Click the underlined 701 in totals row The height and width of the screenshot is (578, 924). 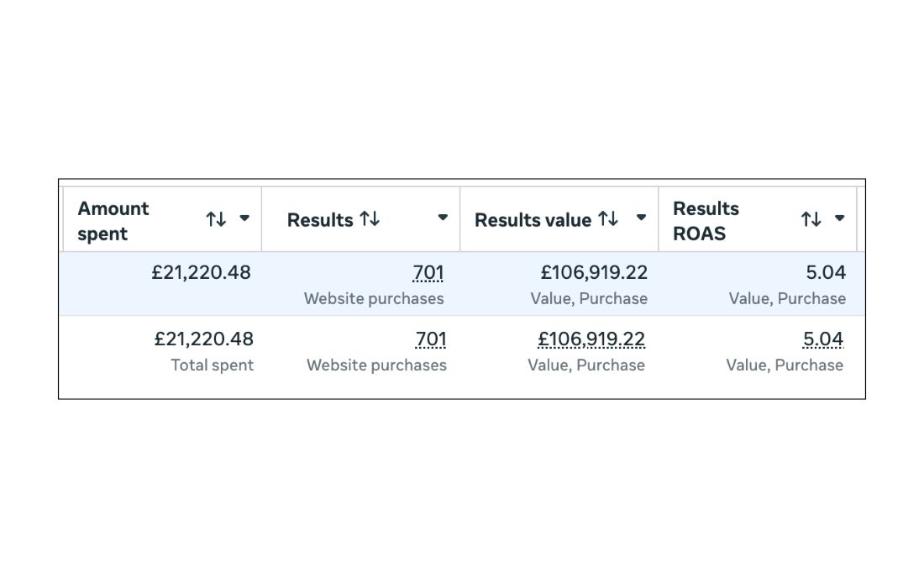point(431,339)
